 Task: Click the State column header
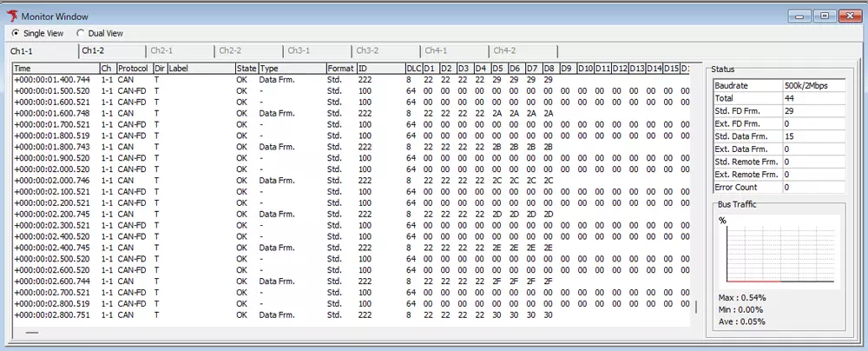click(x=246, y=68)
